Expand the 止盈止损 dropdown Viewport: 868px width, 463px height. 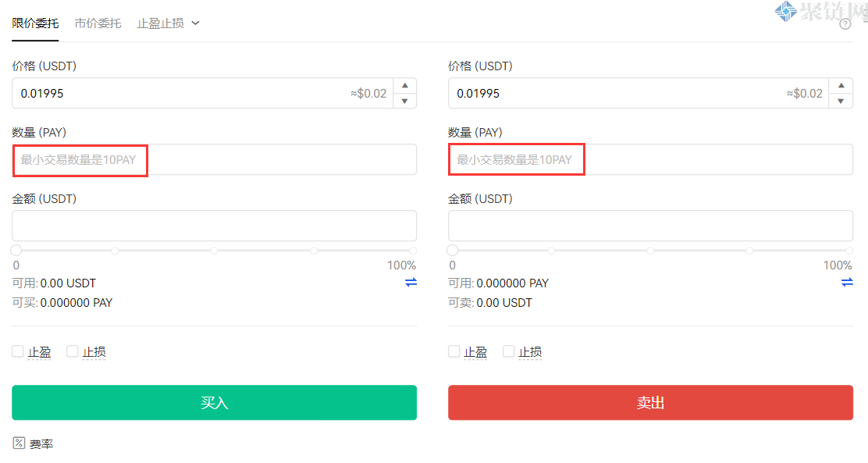[169, 23]
